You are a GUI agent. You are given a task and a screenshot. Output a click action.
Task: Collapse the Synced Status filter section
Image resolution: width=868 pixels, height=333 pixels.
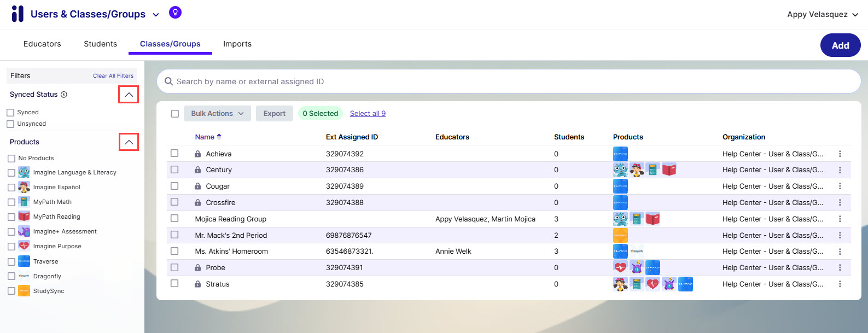[129, 95]
